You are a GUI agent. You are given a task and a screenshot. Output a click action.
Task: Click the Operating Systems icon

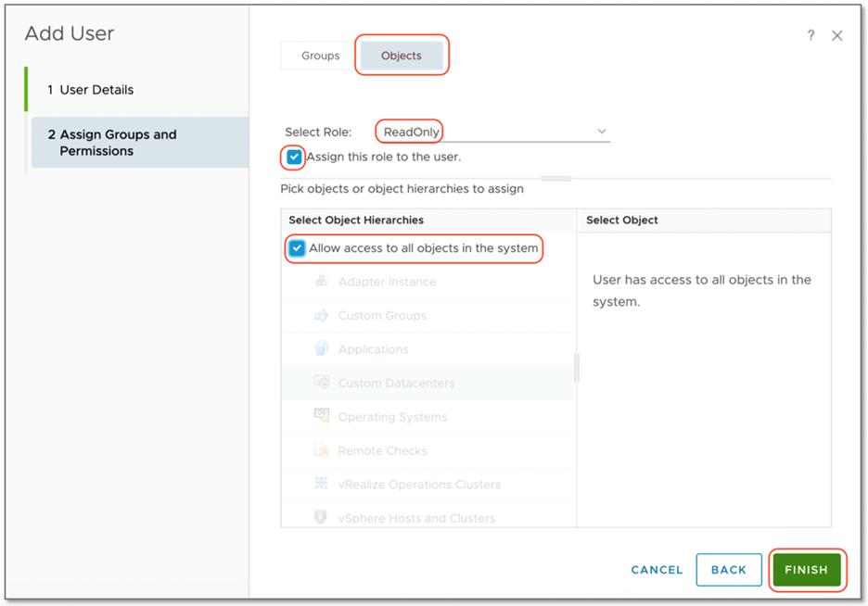pyautogui.click(x=324, y=415)
